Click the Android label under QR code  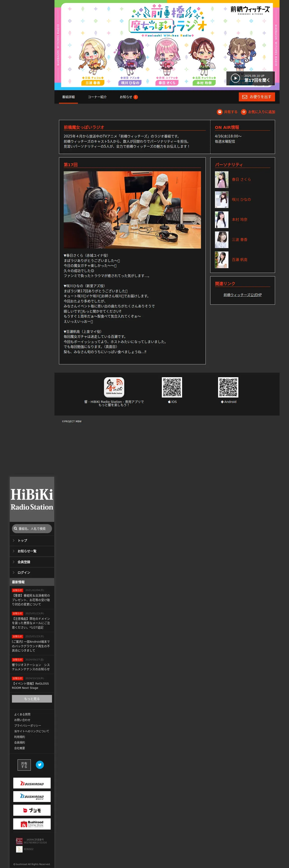[x=229, y=402]
